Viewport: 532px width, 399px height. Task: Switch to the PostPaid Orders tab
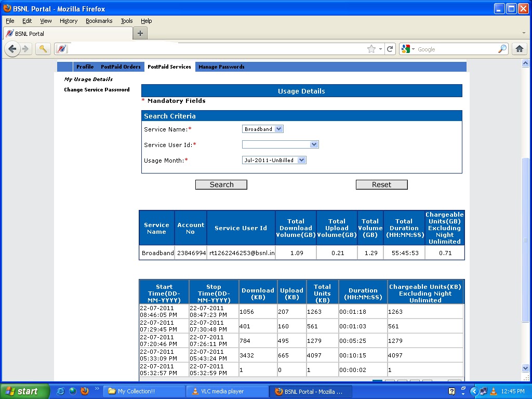[121, 67]
